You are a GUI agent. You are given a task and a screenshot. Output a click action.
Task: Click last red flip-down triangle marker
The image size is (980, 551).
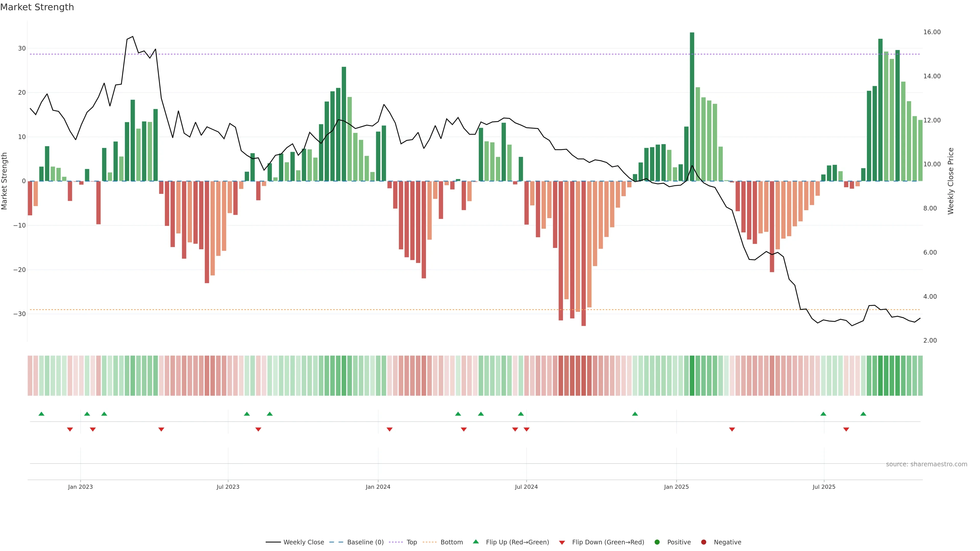click(846, 429)
